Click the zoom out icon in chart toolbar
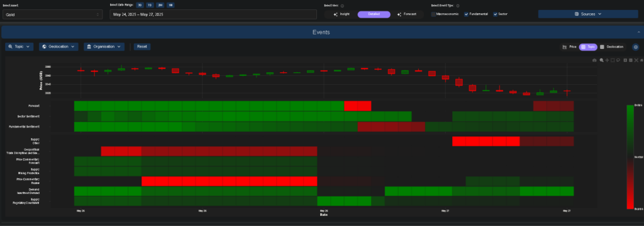The width and height of the screenshot is (644, 226). tap(631, 60)
